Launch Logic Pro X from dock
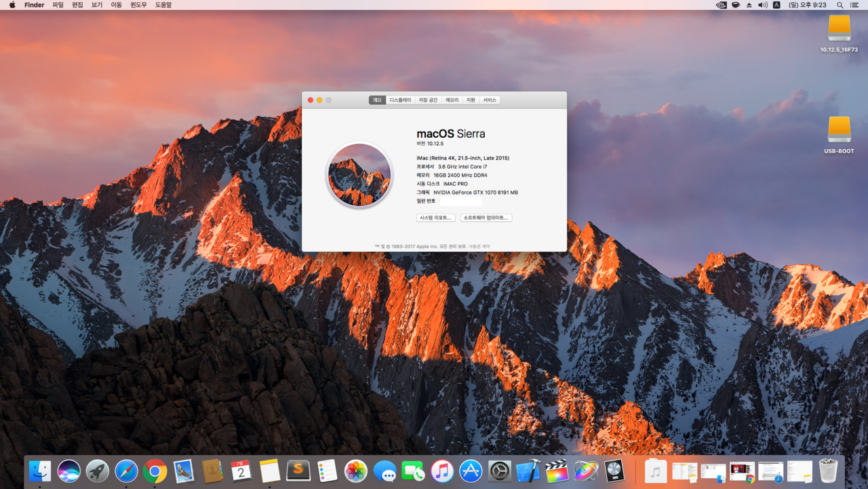Image resolution: width=868 pixels, height=489 pixels. point(614,471)
